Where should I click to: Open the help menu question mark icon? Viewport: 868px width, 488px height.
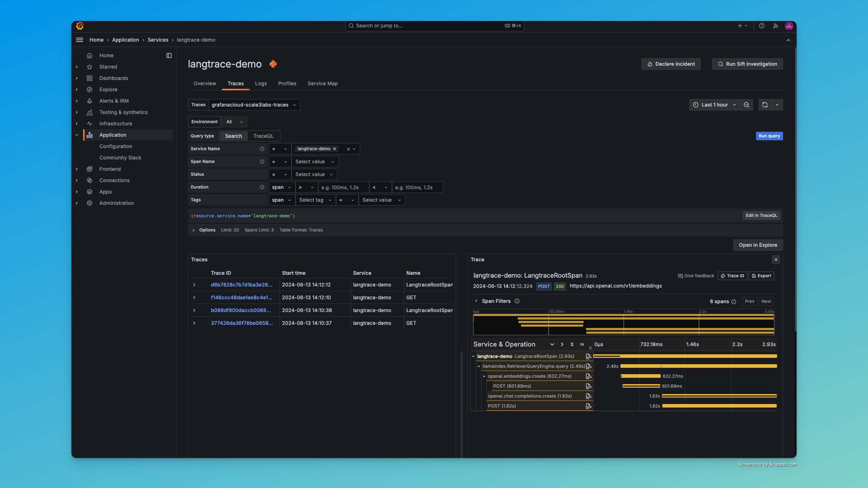tap(761, 26)
